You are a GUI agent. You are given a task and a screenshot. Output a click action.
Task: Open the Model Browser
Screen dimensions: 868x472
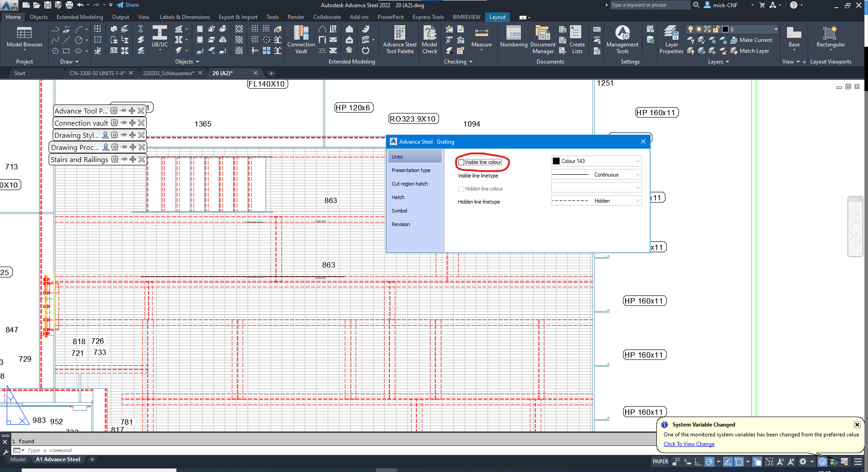click(24, 37)
